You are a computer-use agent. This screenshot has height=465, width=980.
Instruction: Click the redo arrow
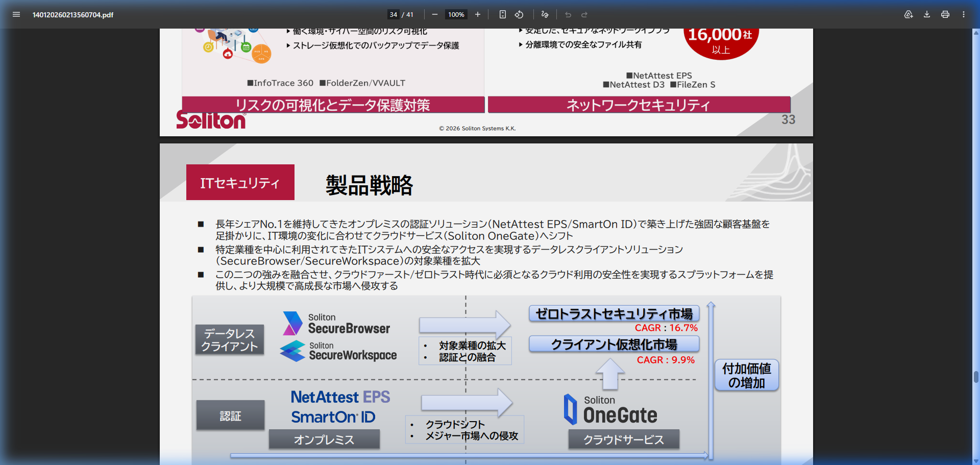[584, 14]
